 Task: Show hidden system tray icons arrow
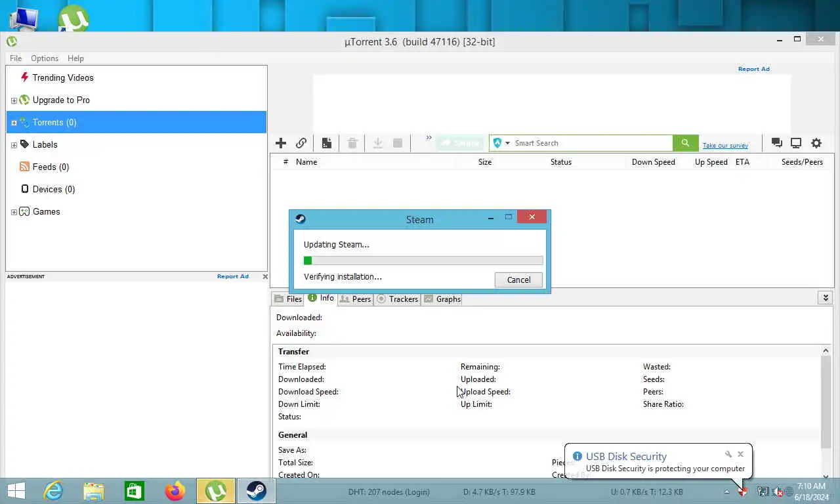point(726,492)
